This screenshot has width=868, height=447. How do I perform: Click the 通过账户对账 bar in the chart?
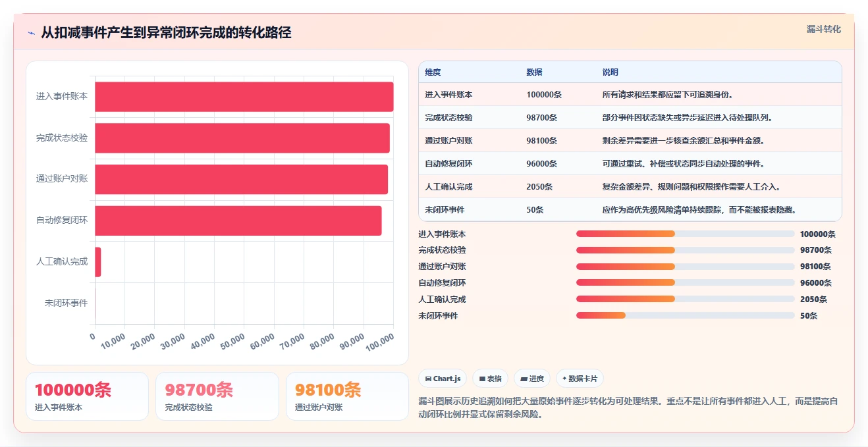pos(242,179)
